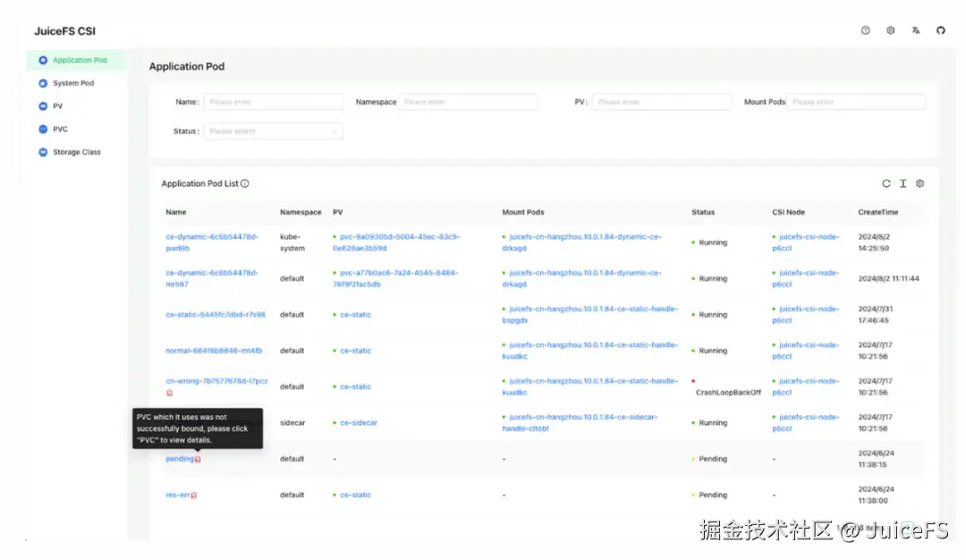Click the System Pod sidebar icon
The height and width of the screenshot is (560, 966).
pyautogui.click(x=43, y=83)
